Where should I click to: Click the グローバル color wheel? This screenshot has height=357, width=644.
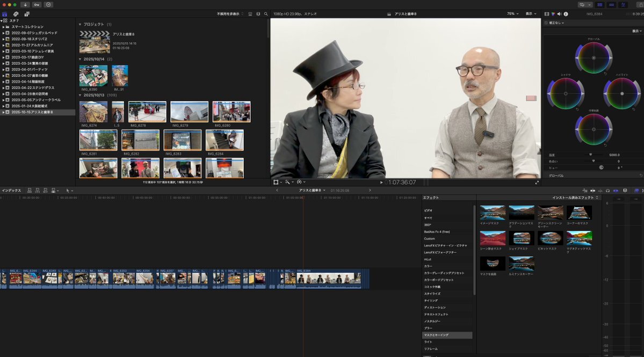coord(594,57)
